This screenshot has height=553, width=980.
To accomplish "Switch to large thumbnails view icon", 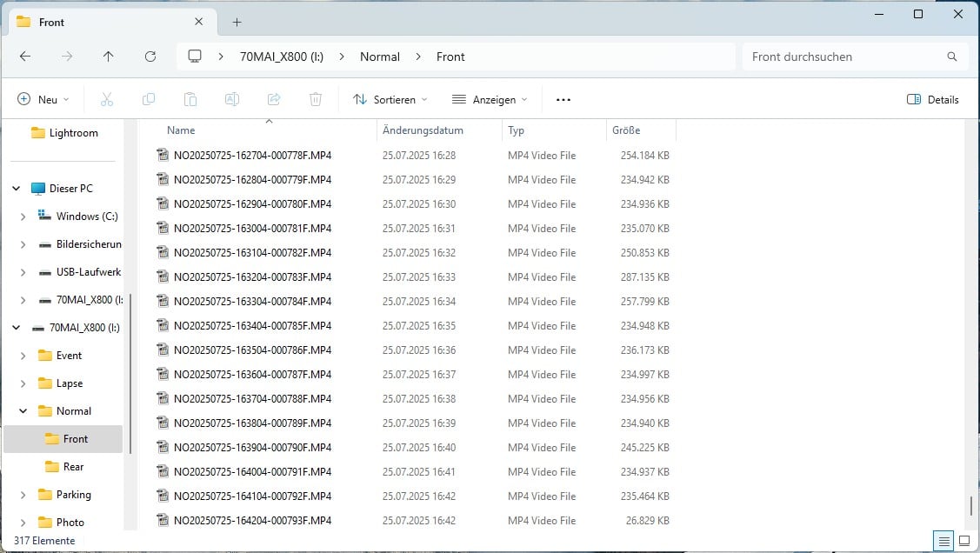I will click(963, 540).
